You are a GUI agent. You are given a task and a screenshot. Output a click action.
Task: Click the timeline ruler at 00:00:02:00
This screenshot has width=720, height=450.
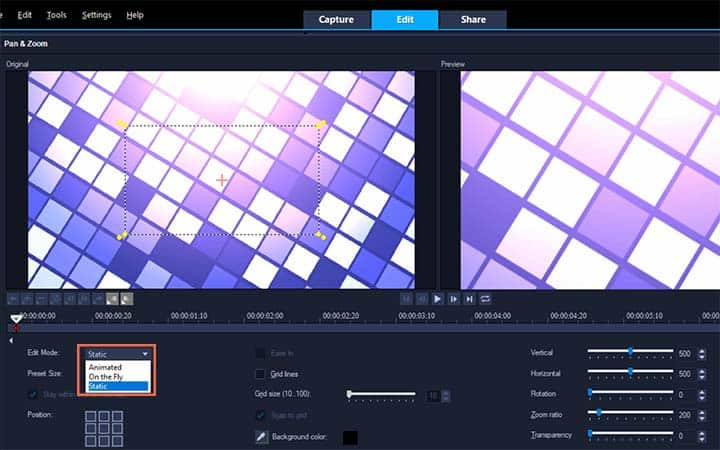(265, 316)
